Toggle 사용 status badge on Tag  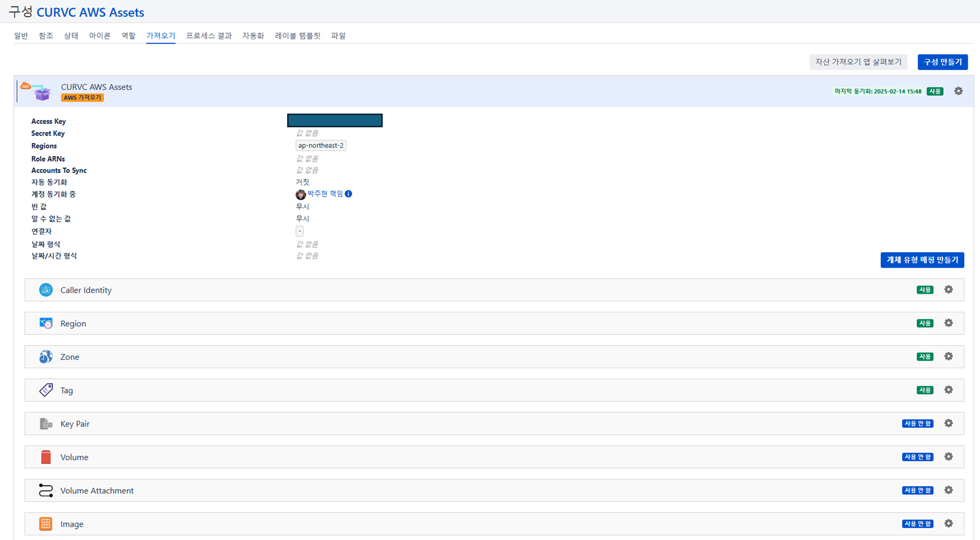[925, 390]
